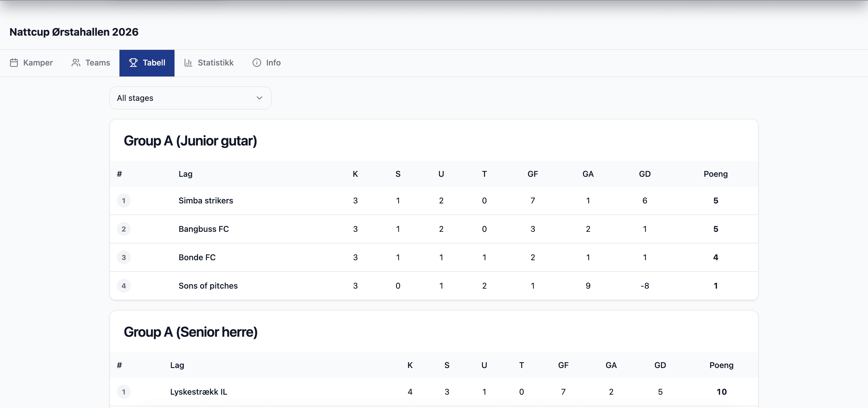Switch to the Kamper tab
This screenshot has width=868, height=408.
coord(38,63)
